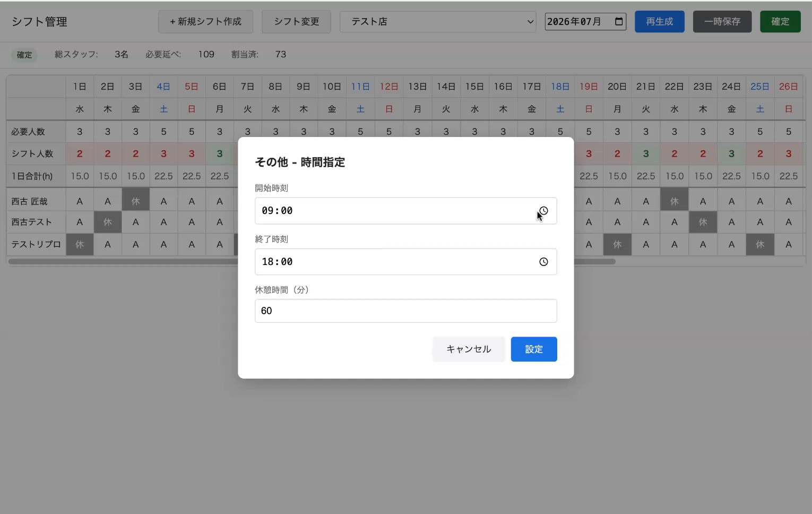Click シフト人数 value for 6日
Screen dimensions: 812x514
pyautogui.click(x=220, y=153)
